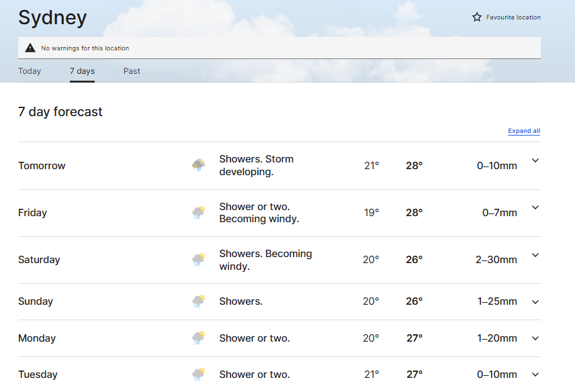Click the warning triangle icon
Image resolution: width=575 pixels, height=392 pixels.
[x=30, y=48]
